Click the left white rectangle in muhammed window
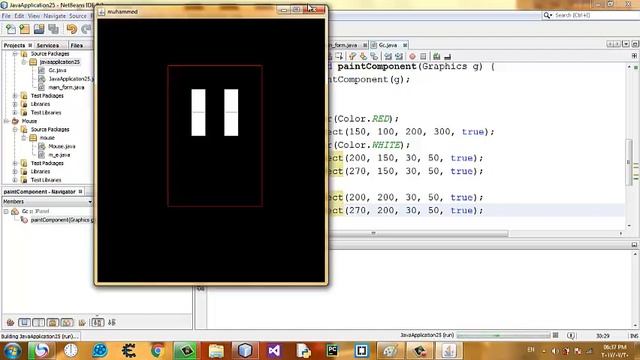This screenshot has width=640, height=360. click(x=198, y=113)
